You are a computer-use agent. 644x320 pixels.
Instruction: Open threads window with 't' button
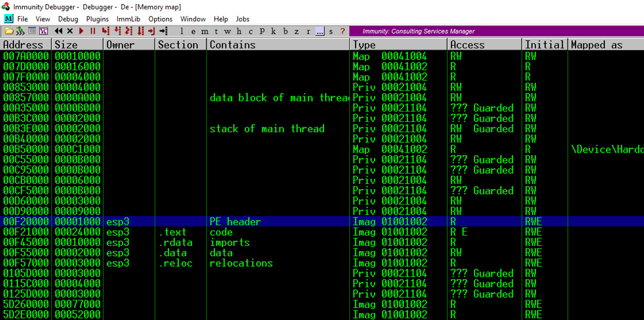[215, 31]
